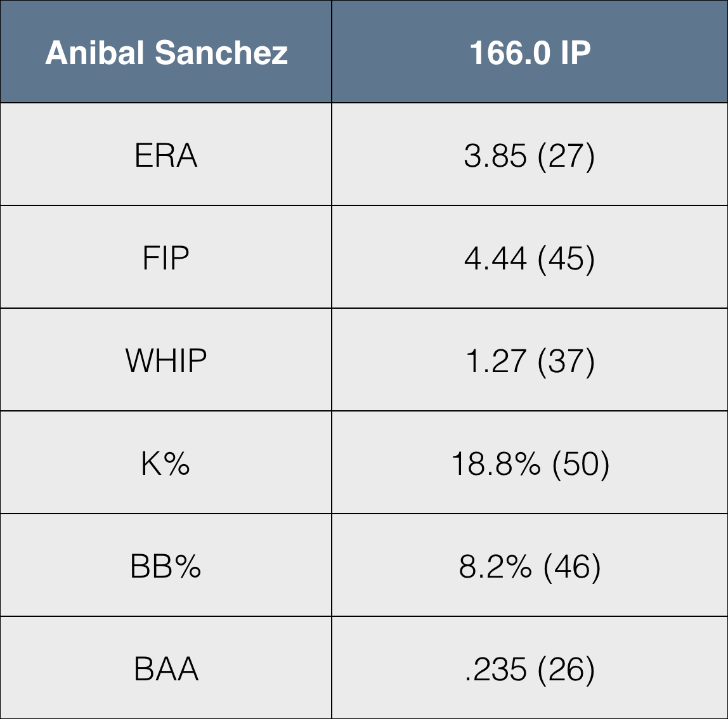Click the Anibal Sanchez header cell
Viewport: 728px width, 719px height.
click(166, 53)
